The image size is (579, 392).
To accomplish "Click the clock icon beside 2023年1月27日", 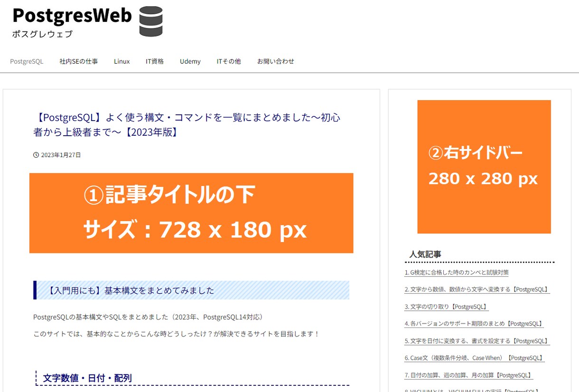I will [36, 155].
